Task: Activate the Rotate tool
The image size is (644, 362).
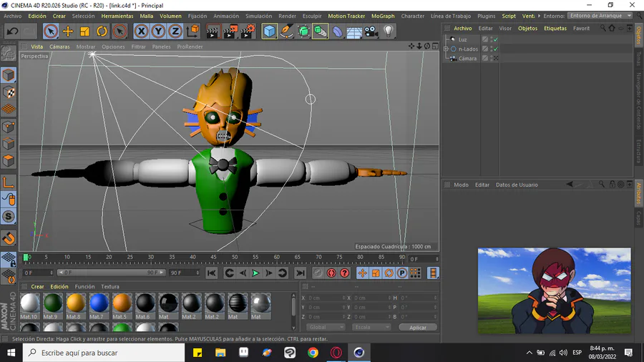Action: pos(102,31)
